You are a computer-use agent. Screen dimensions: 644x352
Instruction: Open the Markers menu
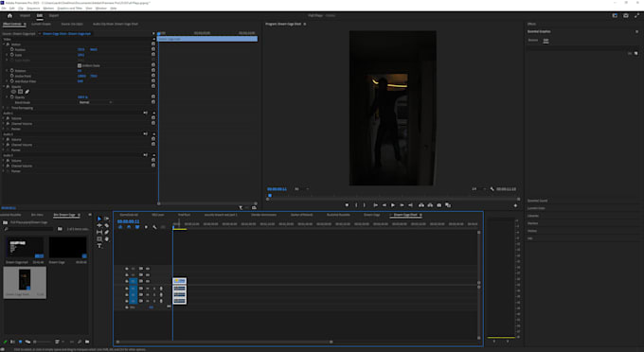point(48,9)
